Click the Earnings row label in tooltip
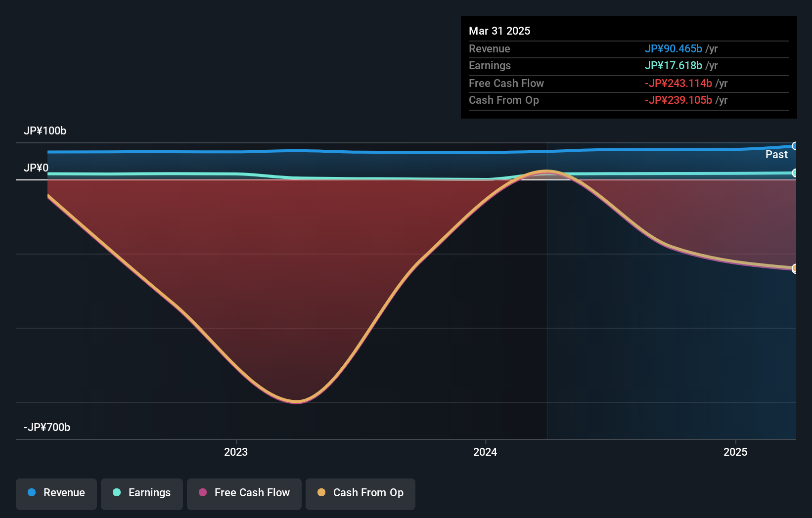Viewport: 812px width, 518px height. 490,65
